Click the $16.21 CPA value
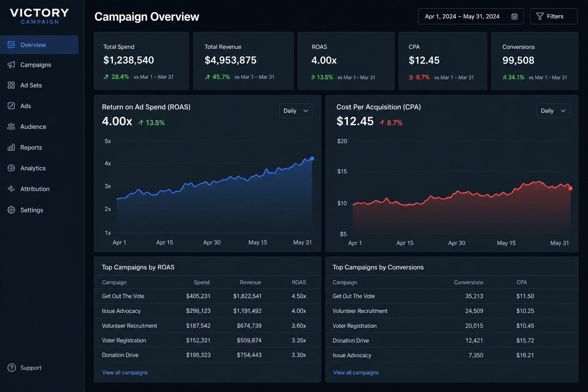The height and width of the screenshot is (392, 588). (x=525, y=355)
